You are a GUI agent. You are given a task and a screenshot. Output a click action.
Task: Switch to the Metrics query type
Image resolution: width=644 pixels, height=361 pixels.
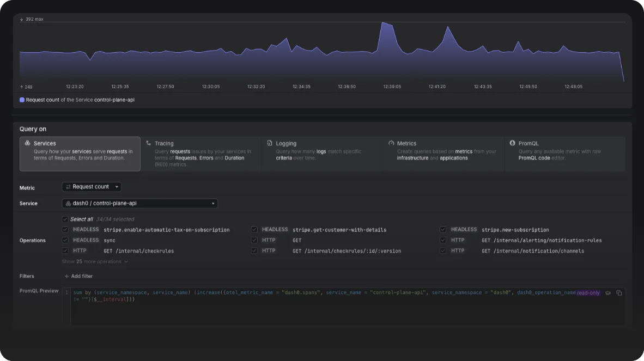tap(443, 154)
